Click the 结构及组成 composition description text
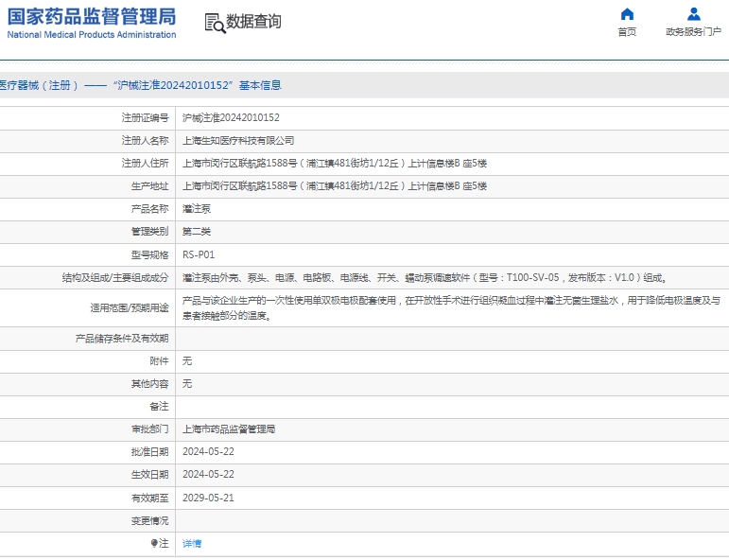 tap(425, 278)
